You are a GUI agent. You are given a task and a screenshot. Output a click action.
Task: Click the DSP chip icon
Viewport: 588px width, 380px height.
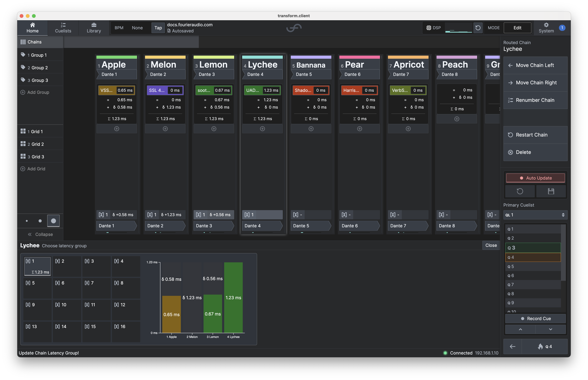[429, 28]
